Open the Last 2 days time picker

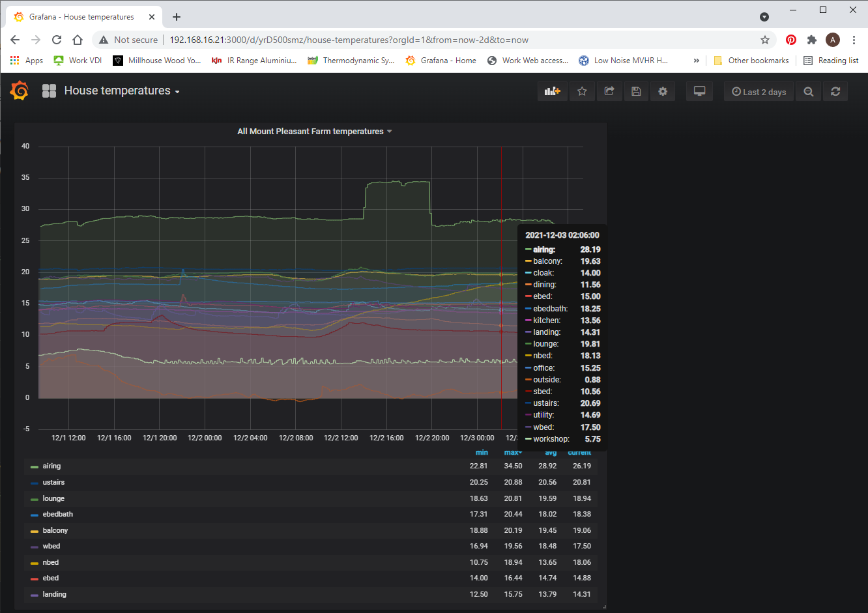tap(759, 92)
